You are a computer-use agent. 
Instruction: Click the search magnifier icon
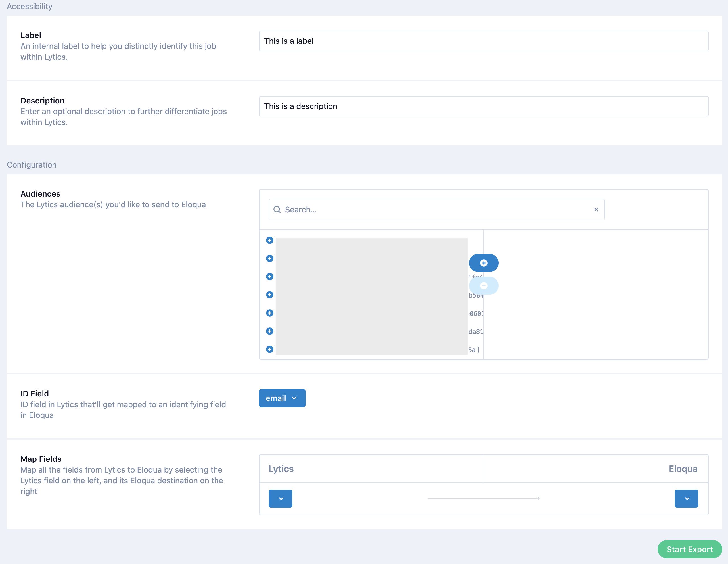pos(277,210)
